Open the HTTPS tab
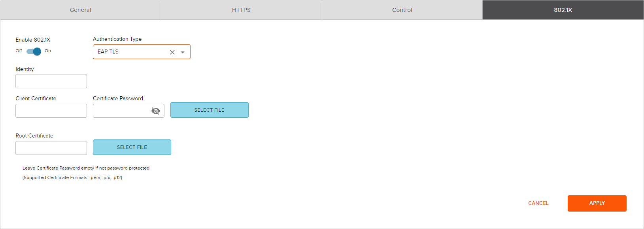This screenshot has height=229, width=644. pyautogui.click(x=242, y=10)
